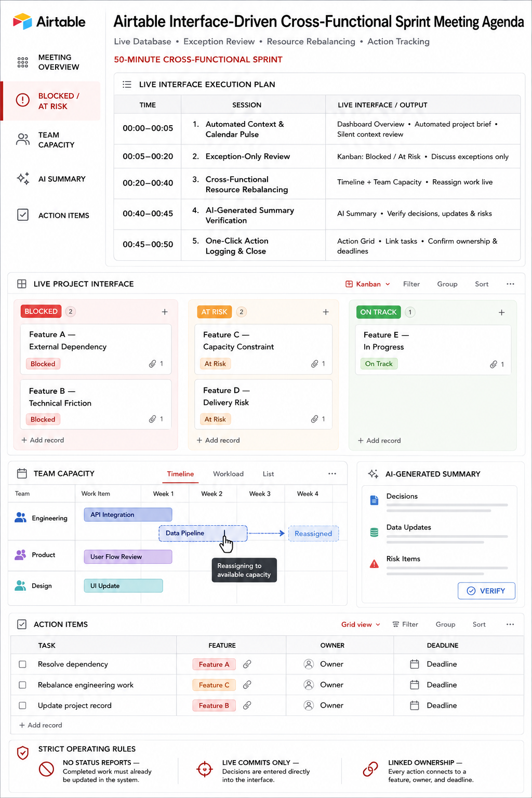
Task: Open Action Items more options menu
Action: 510,624
